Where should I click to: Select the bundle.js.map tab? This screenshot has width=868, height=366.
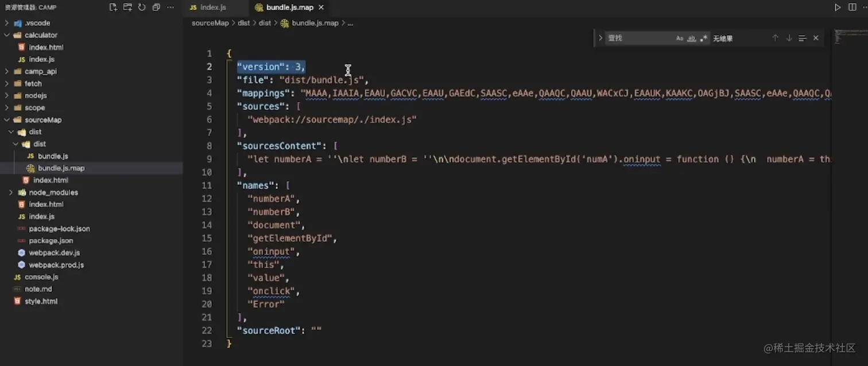click(290, 7)
